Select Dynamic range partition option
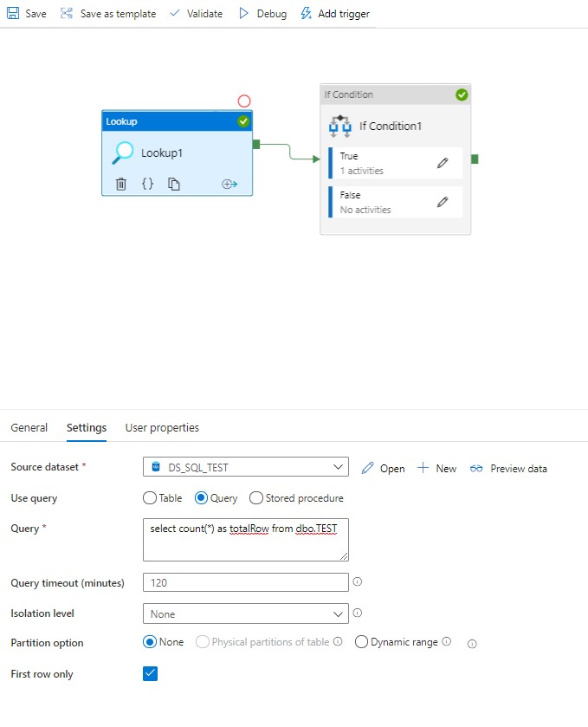This screenshot has height=727, width=588. (361, 642)
